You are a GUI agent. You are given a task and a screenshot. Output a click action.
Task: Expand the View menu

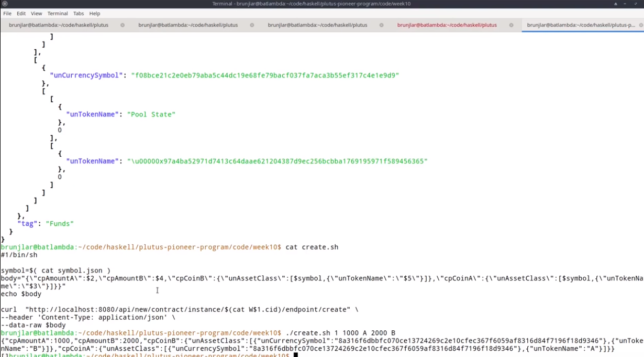pos(36,14)
